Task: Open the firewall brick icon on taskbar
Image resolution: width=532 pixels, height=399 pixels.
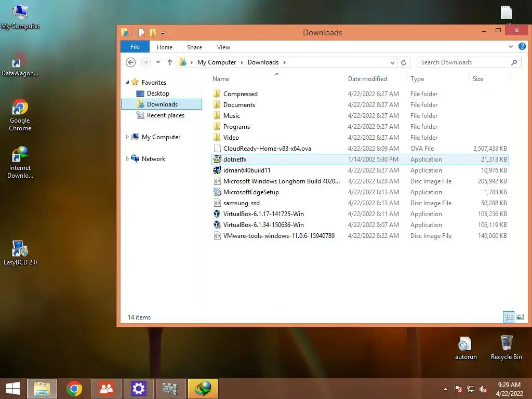Action: pos(170,389)
